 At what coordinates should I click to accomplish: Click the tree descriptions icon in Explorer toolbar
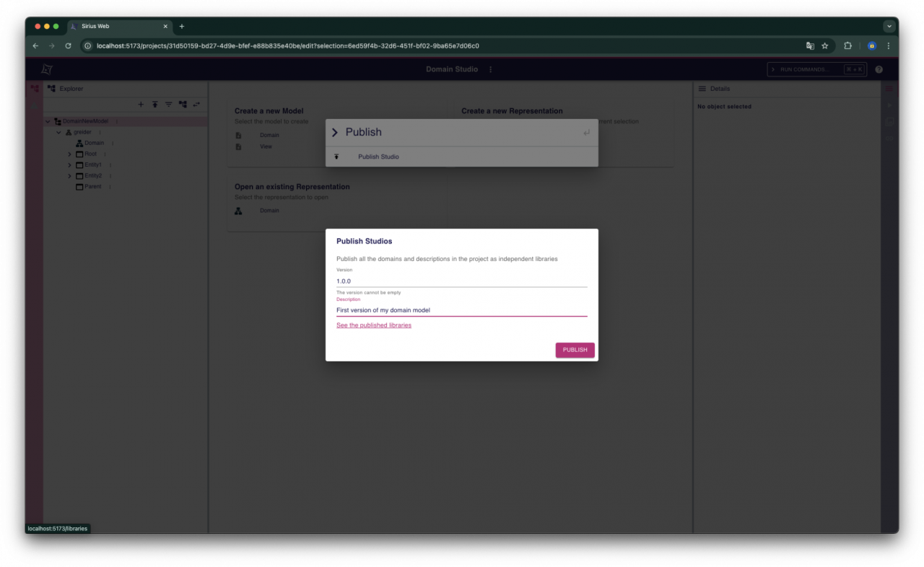click(x=183, y=105)
